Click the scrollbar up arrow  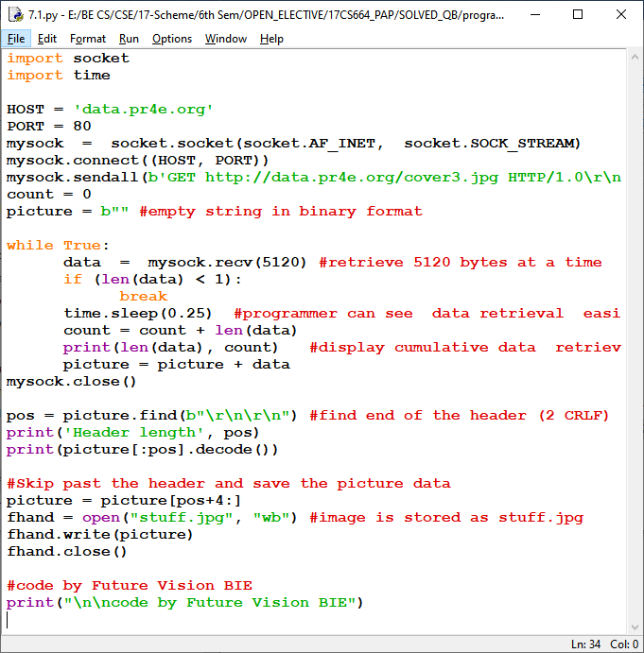[x=635, y=57]
